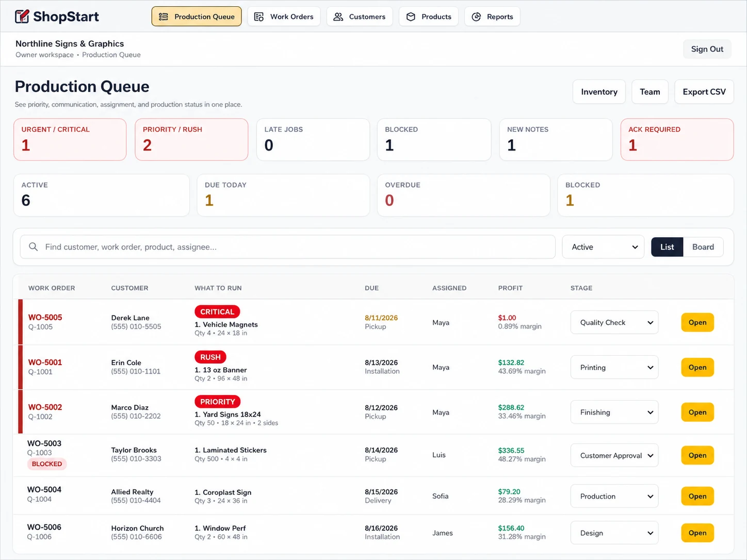Export the queue with Export CSV
This screenshot has width=747, height=560.
pos(704,92)
